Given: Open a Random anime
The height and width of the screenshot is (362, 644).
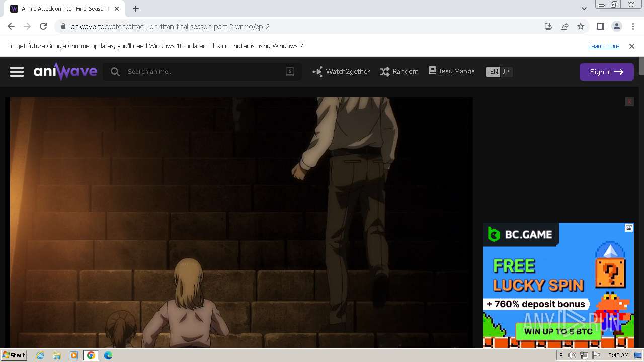Looking at the screenshot, I should click(x=399, y=72).
